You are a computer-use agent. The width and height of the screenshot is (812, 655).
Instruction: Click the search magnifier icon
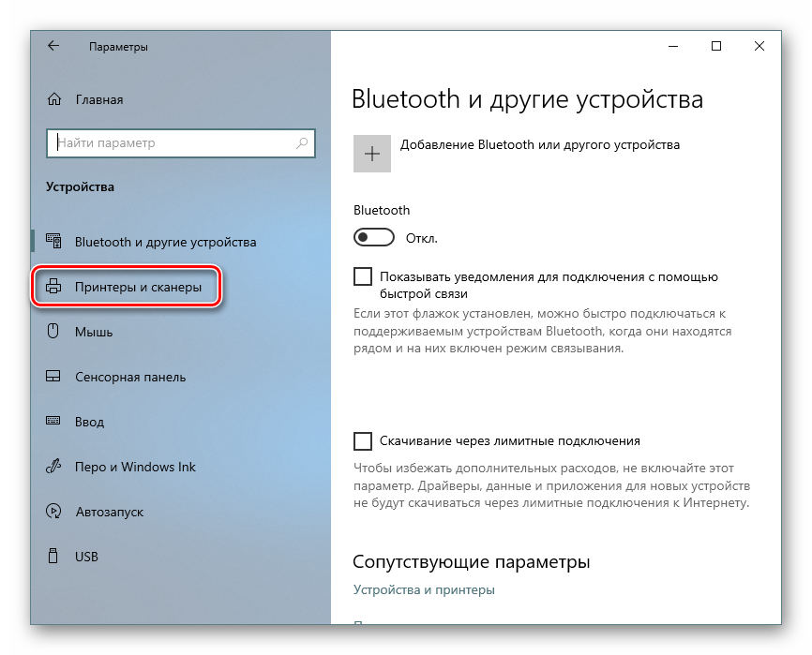[x=301, y=142]
